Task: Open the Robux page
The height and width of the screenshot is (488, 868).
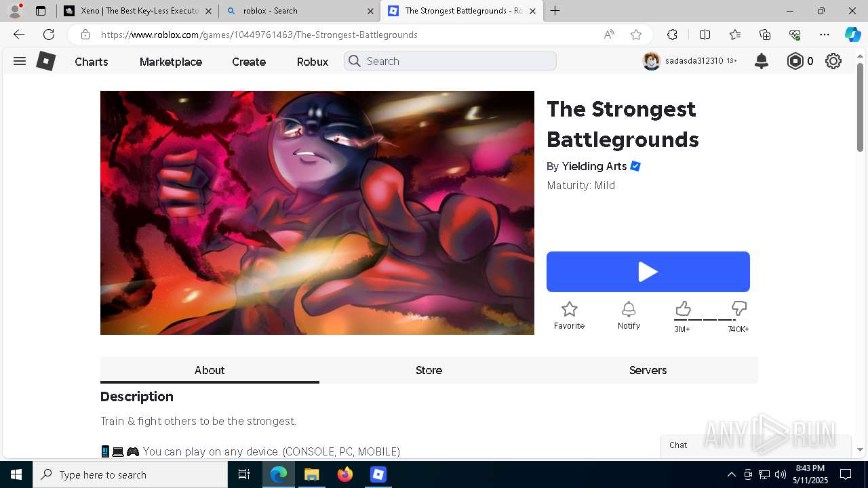Action: point(313,62)
